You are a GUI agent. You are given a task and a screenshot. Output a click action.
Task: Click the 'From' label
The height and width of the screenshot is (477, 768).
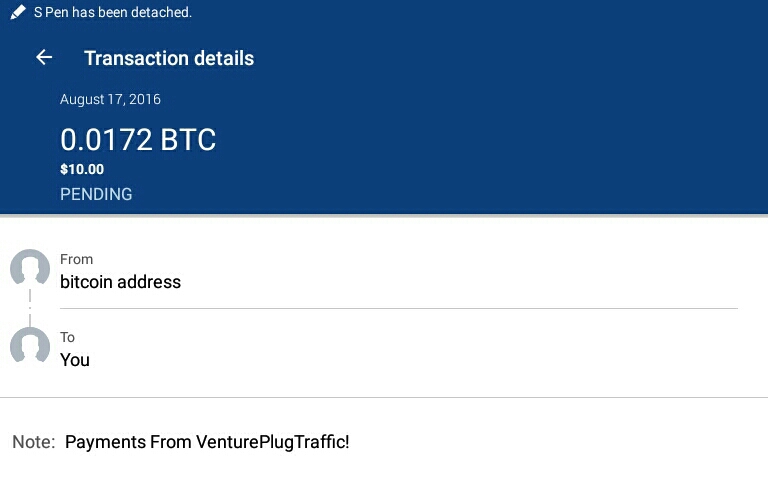coord(76,259)
